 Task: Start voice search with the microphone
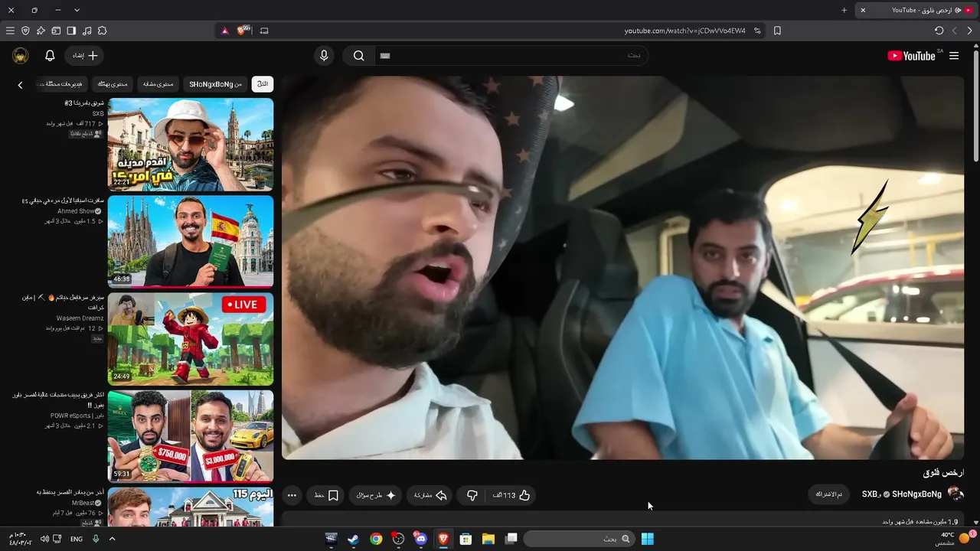(x=324, y=56)
